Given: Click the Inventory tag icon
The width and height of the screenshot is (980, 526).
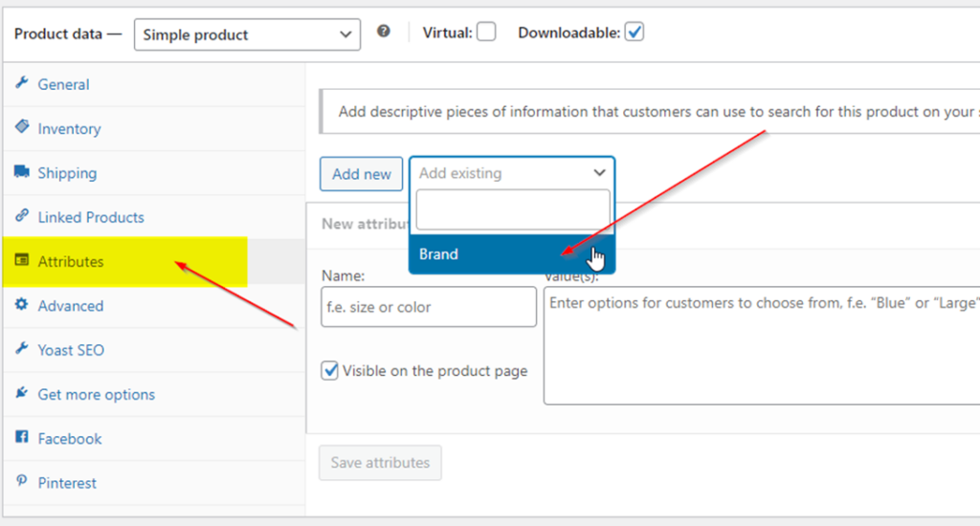Looking at the screenshot, I should [x=22, y=127].
